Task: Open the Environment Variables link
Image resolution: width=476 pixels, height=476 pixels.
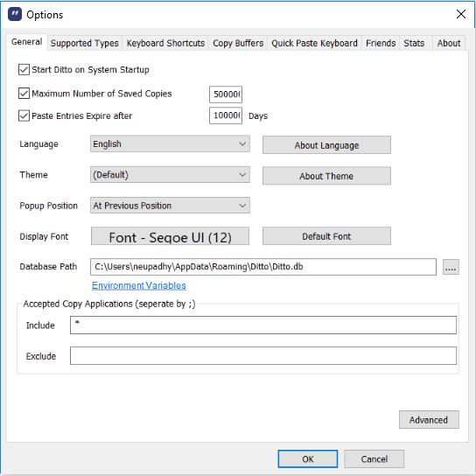Action: [x=139, y=285]
